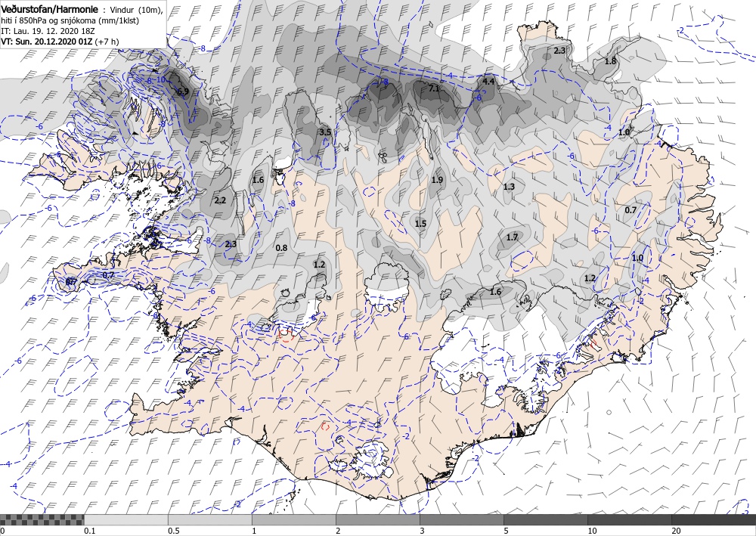Click the 7.1 snowfall value
This screenshot has width=756, height=536.
pyautogui.click(x=434, y=88)
